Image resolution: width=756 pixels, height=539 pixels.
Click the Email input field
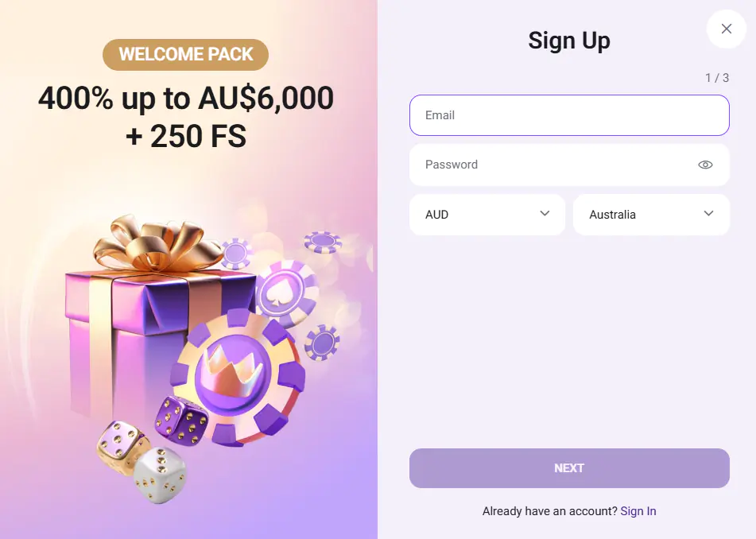tap(568, 115)
